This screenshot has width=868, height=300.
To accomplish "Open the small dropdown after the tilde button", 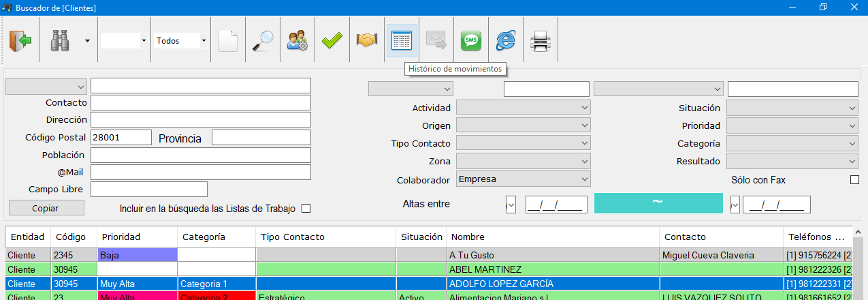I will (x=735, y=204).
